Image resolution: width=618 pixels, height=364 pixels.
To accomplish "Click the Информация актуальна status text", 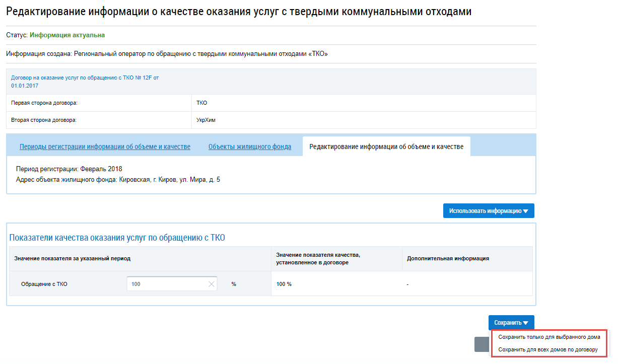I will pos(67,35).
